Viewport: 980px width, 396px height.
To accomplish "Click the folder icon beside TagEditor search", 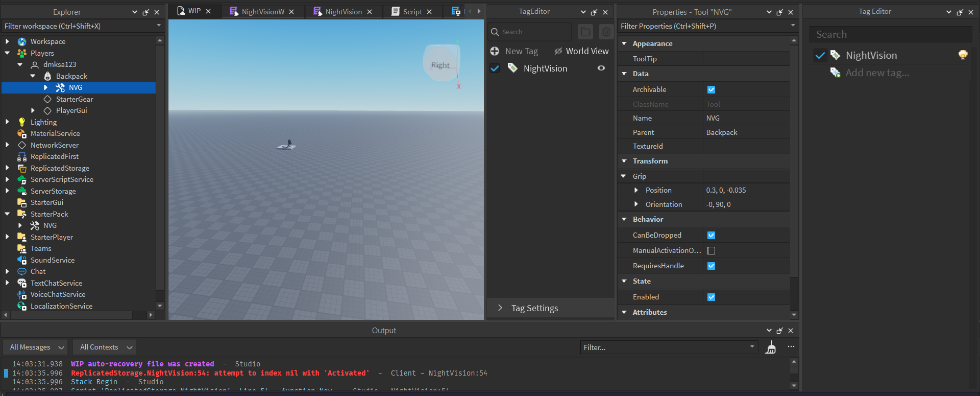I will [585, 32].
